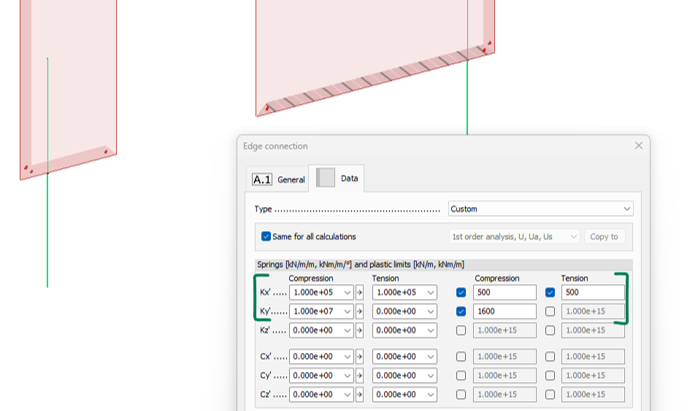Screen dimensions: 698x411
Task: Enable Cy' tension plastic limit checkbox
Action: pyautogui.click(x=550, y=375)
